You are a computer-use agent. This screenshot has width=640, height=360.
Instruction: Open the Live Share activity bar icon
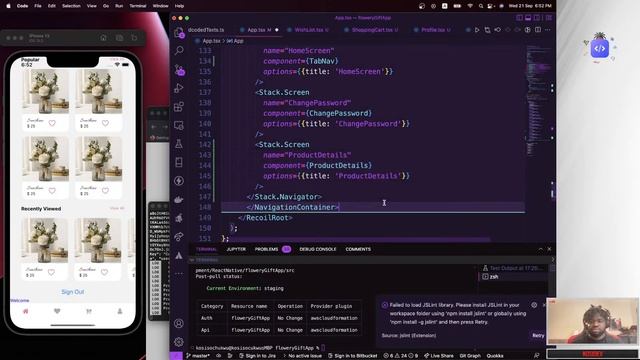tap(179, 237)
